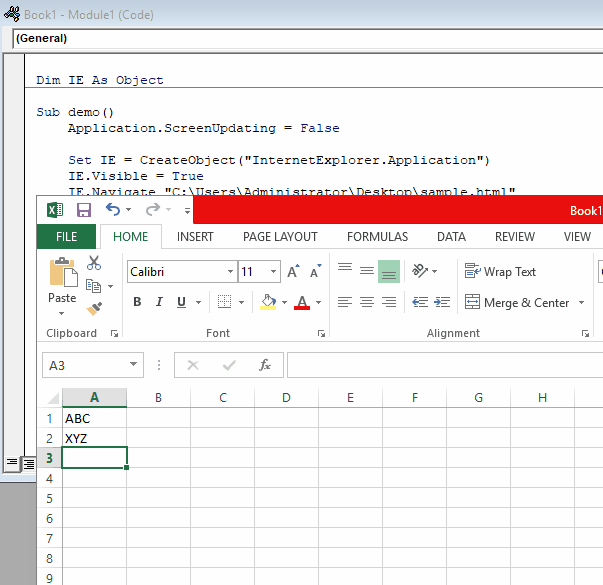Expand Merge & Center options arrow
603x585 pixels.
[x=581, y=303]
